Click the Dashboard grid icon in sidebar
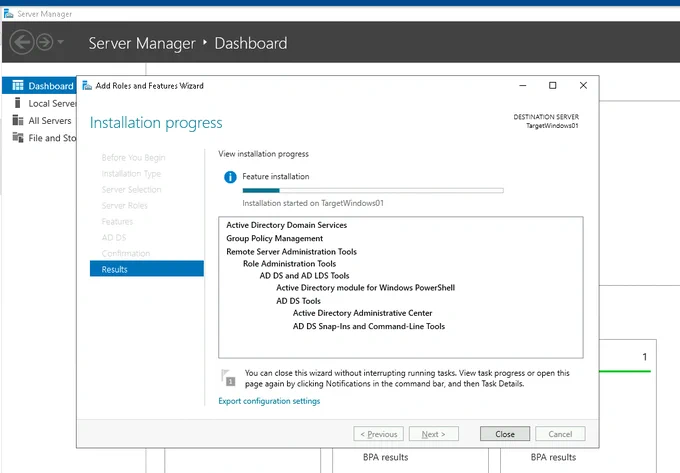680x473 pixels. (18, 85)
